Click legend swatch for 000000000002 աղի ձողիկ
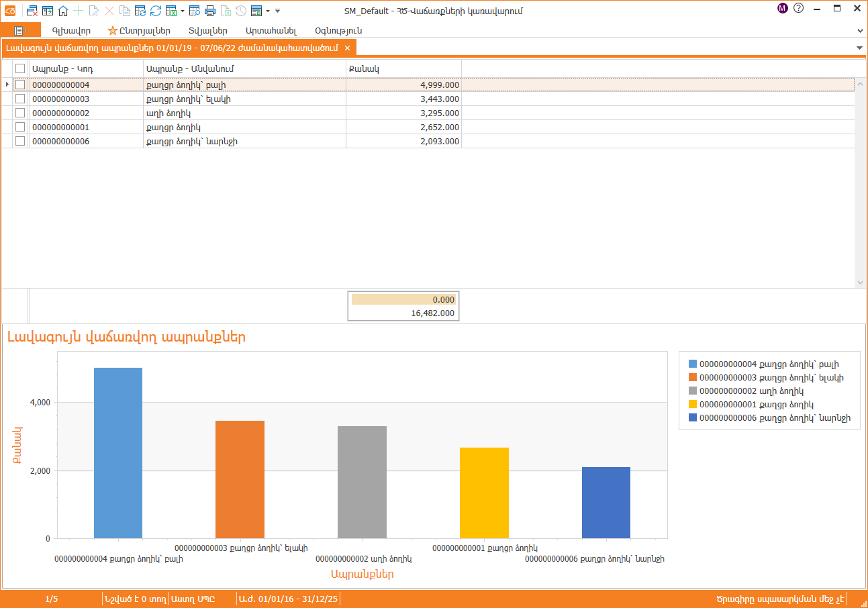Viewport: 868px width, 608px height. (693, 391)
